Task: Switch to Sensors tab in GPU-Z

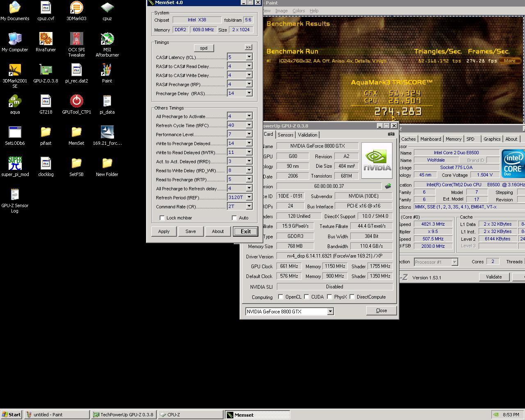Action: 285,135
